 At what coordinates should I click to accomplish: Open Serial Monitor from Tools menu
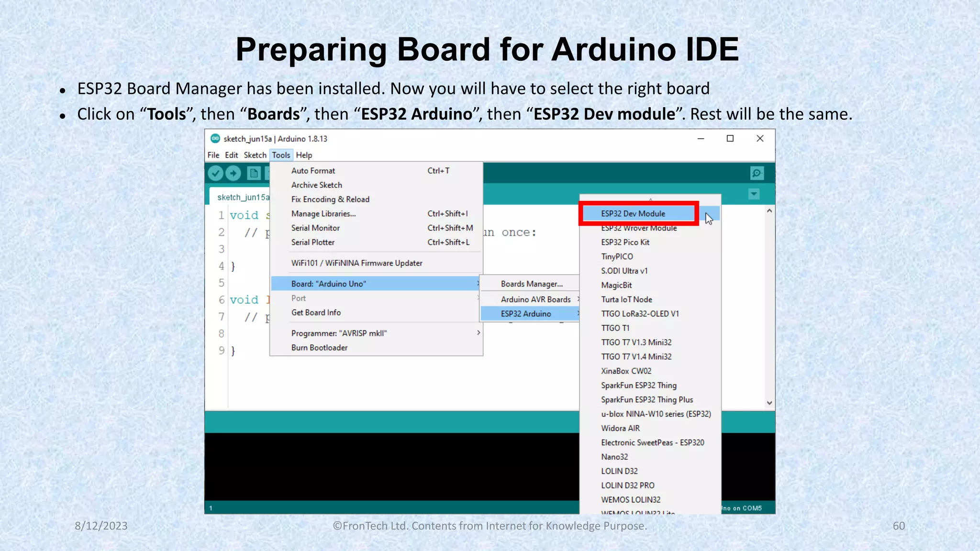pyautogui.click(x=377, y=228)
